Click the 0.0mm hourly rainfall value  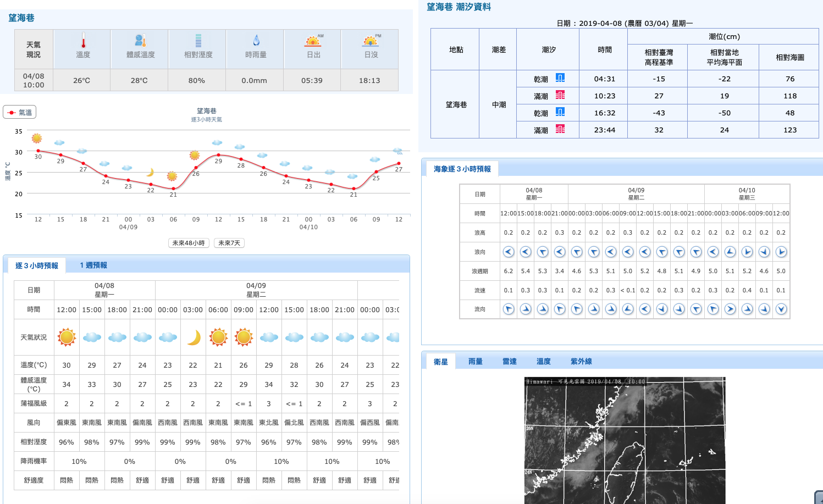coord(254,80)
